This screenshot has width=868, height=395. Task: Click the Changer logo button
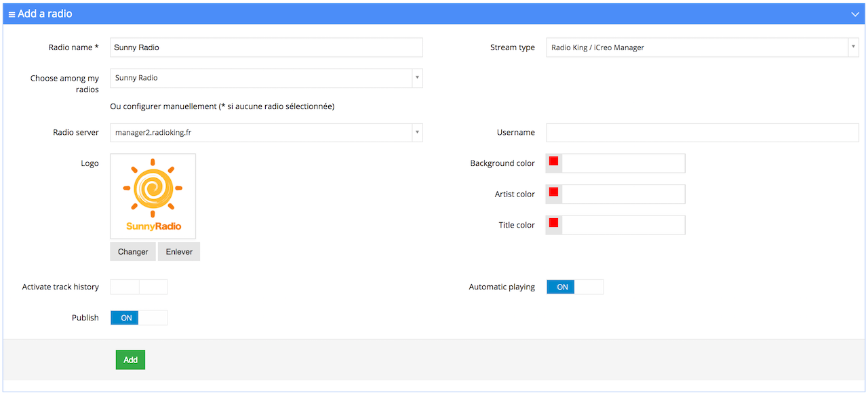(x=133, y=252)
